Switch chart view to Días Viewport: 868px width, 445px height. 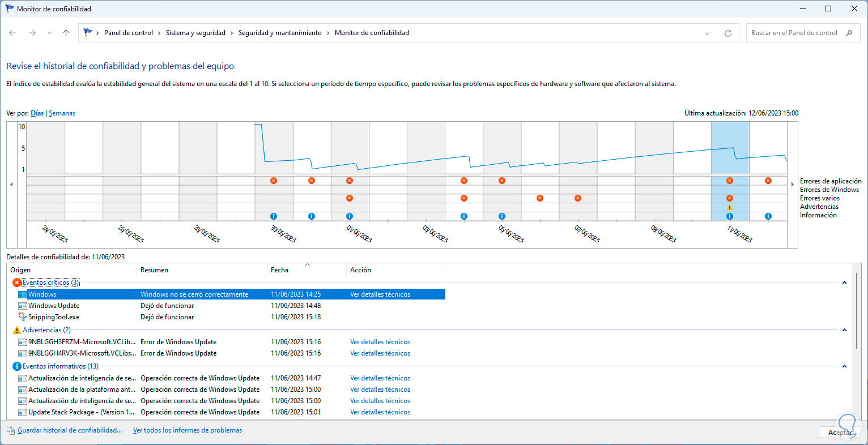(37, 113)
